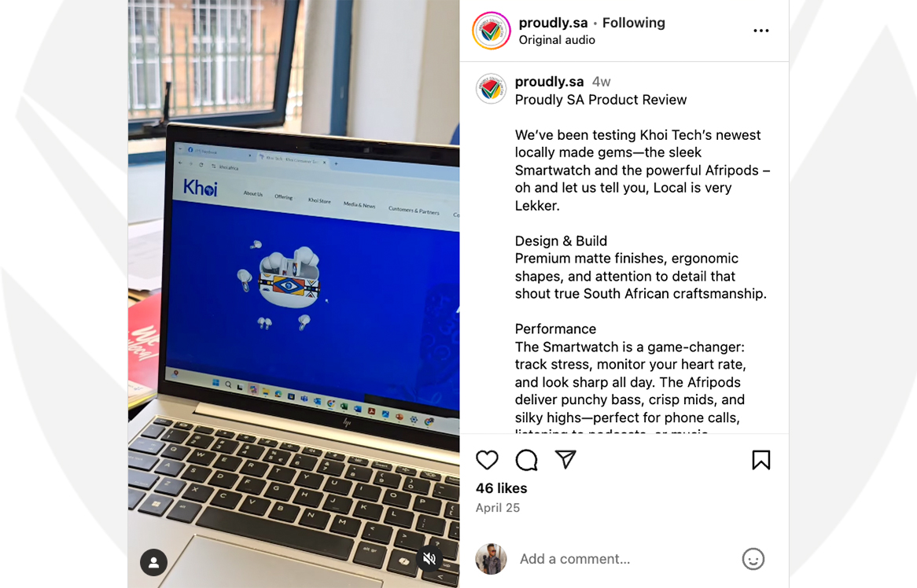Viewport: 917px width, 588px height.
Task: Open Original audio link
Action: click(557, 40)
